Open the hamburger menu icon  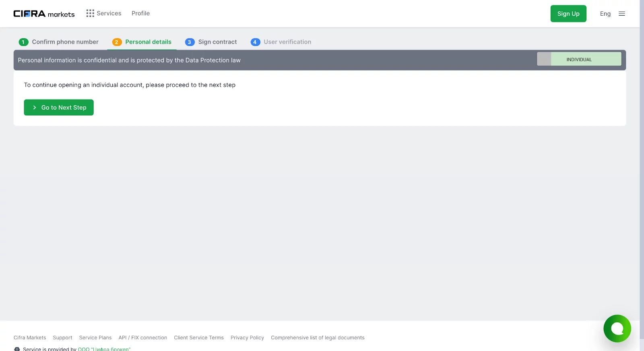coord(621,14)
